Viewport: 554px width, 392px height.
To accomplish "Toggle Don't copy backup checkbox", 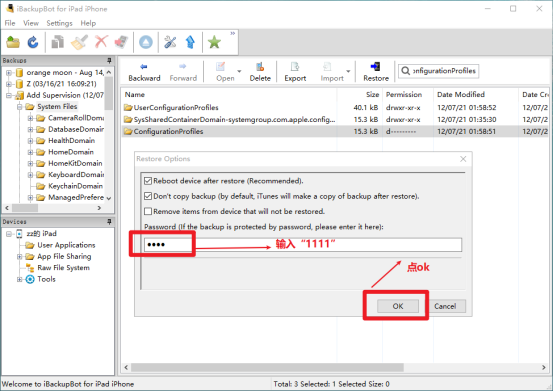I will coord(148,196).
